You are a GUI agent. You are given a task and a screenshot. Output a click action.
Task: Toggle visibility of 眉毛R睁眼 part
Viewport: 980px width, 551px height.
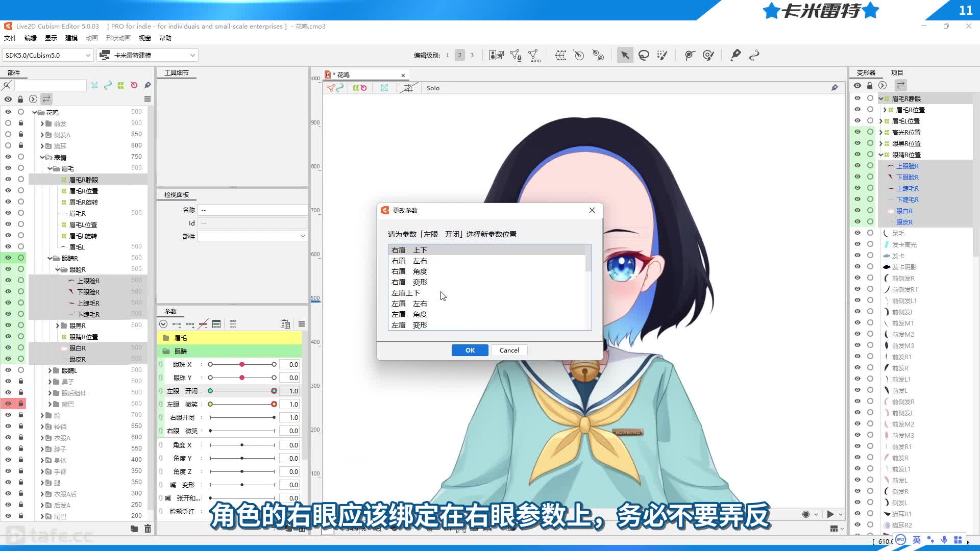(x=8, y=179)
